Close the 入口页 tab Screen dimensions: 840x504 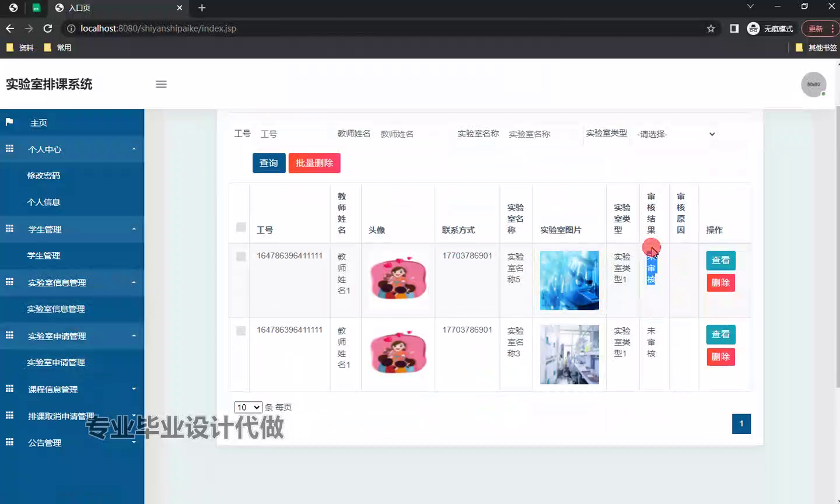point(179,8)
